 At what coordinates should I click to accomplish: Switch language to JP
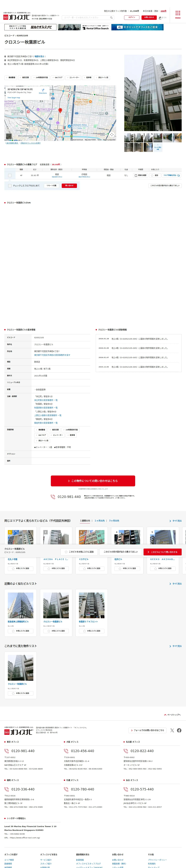tap(160, 18)
